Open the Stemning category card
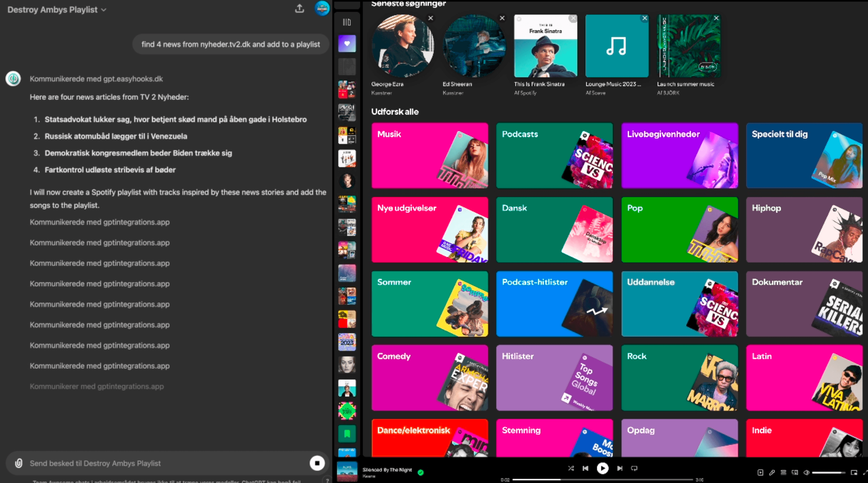The width and height of the screenshot is (868, 483). (x=554, y=438)
